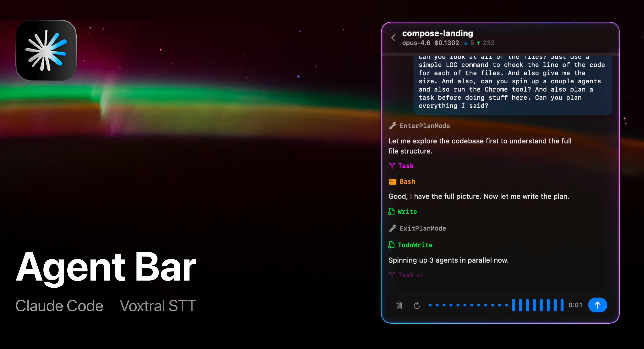Click the magenta Task tool icon

pos(392,166)
